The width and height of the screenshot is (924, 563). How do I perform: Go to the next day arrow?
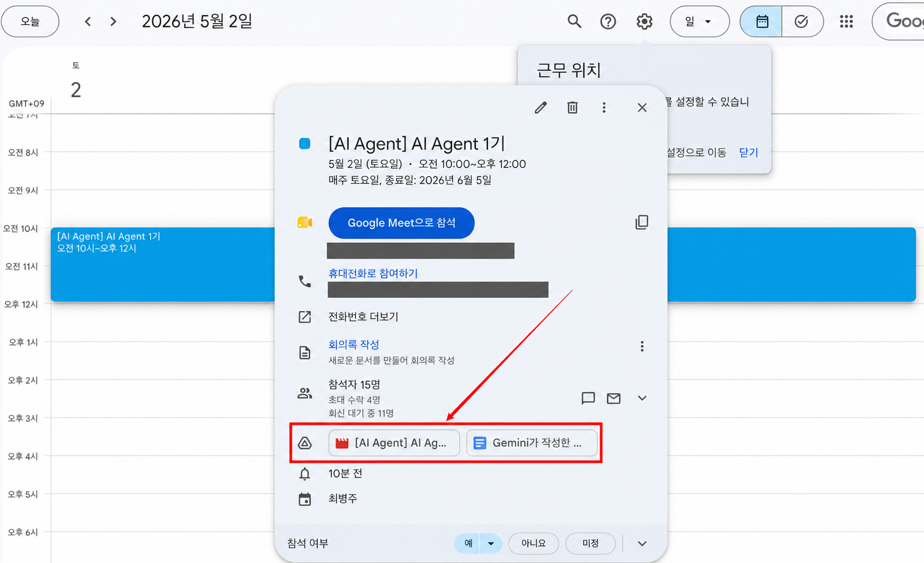[113, 22]
